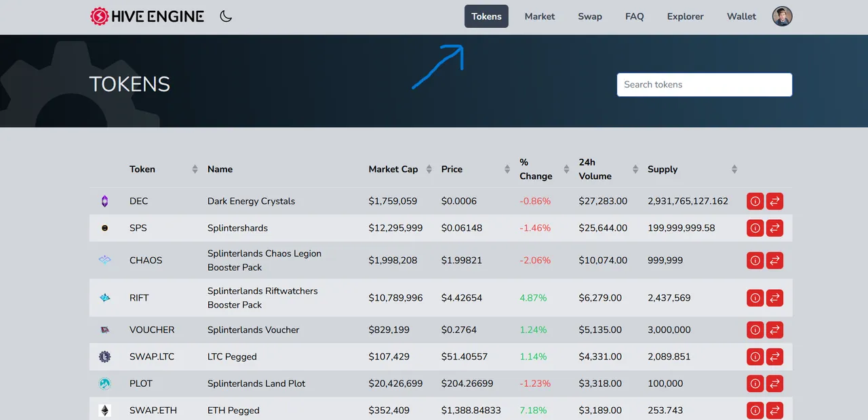This screenshot has width=868, height=420.
Task: Open the Tokens tab
Action: pos(486,16)
